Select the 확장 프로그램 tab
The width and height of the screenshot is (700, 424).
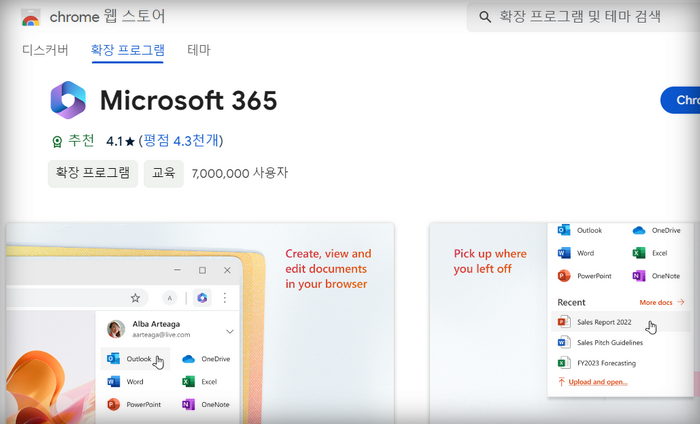point(128,50)
